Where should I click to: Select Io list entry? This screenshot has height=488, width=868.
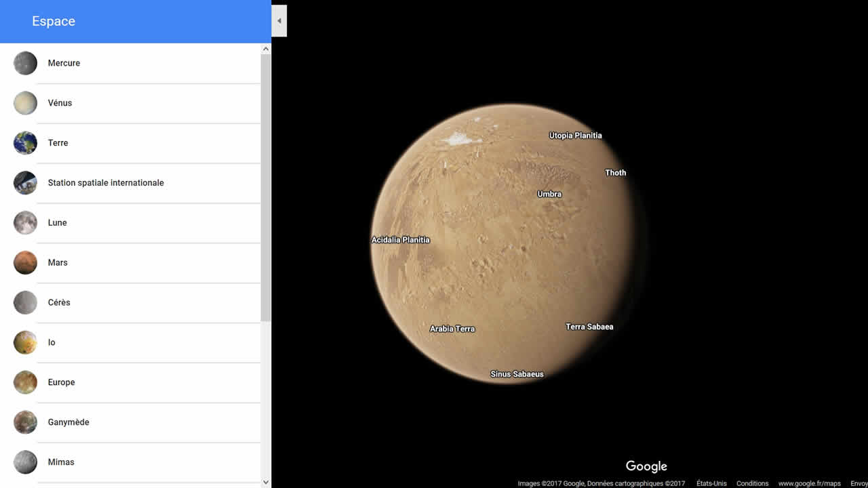130,342
